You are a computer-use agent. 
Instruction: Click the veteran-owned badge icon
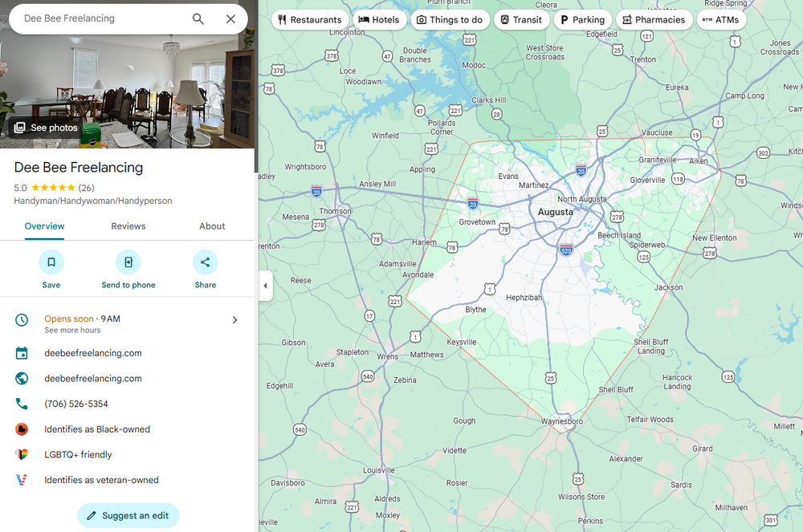pos(21,480)
